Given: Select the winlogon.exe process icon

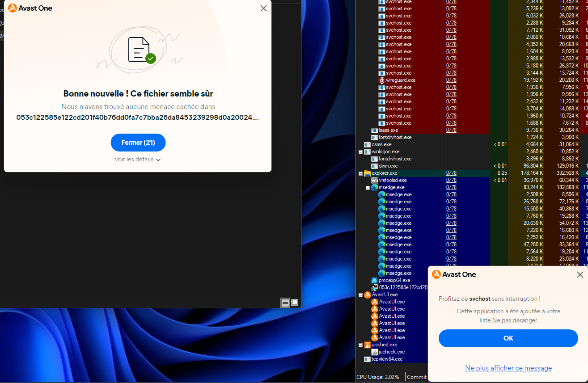Looking at the screenshot, I should point(368,152).
